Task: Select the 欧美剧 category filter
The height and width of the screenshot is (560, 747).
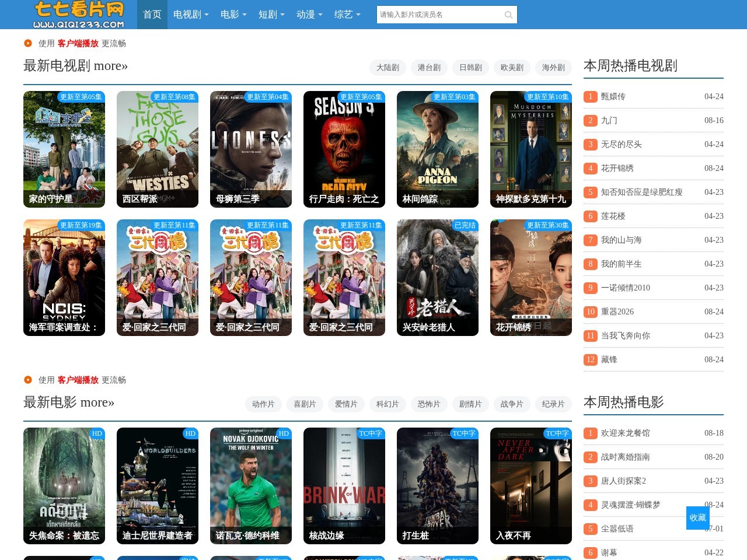Action: (512, 68)
